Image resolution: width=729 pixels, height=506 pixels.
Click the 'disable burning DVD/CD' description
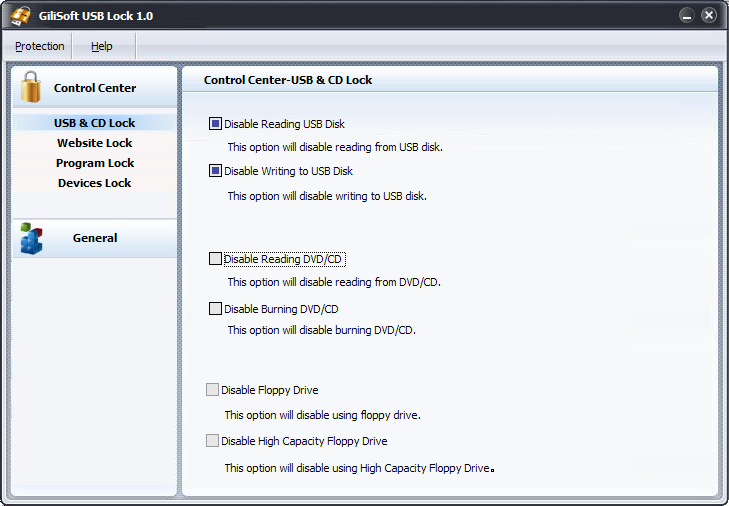(x=322, y=330)
